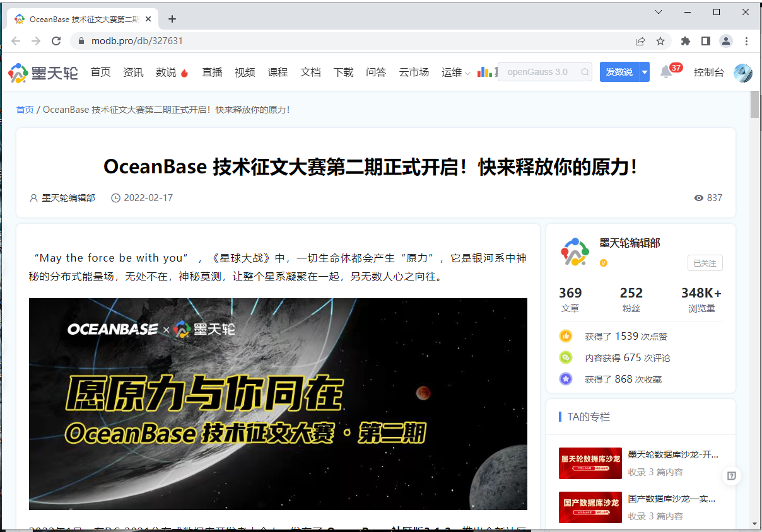Click the address bar URL modb.pro/db/327631
Image resolution: width=762 pixels, height=532 pixels.
pyautogui.click(x=137, y=41)
